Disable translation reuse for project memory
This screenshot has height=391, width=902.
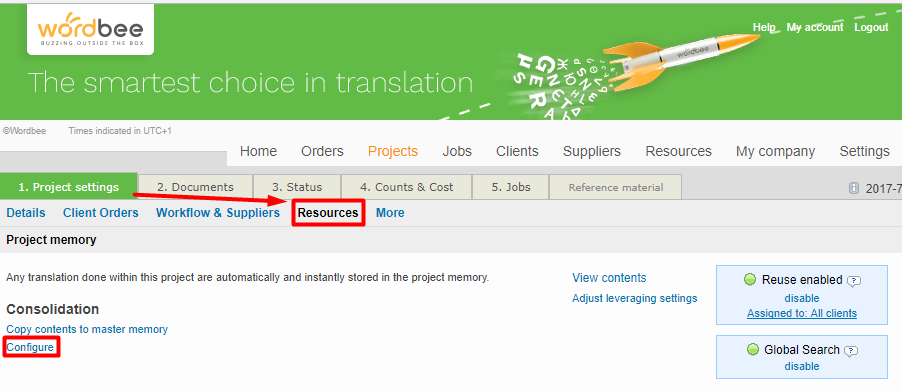801,298
